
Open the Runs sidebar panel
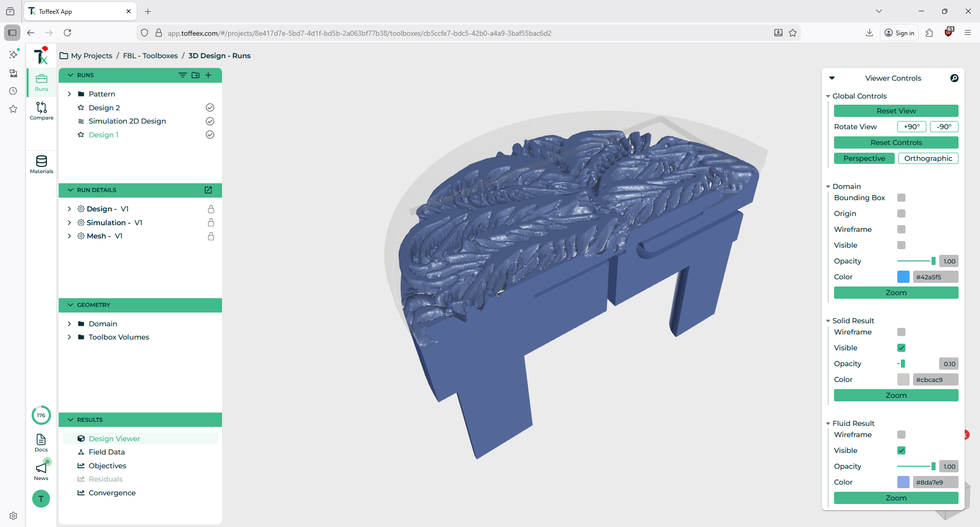pyautogui.click(x=41, y=83)
